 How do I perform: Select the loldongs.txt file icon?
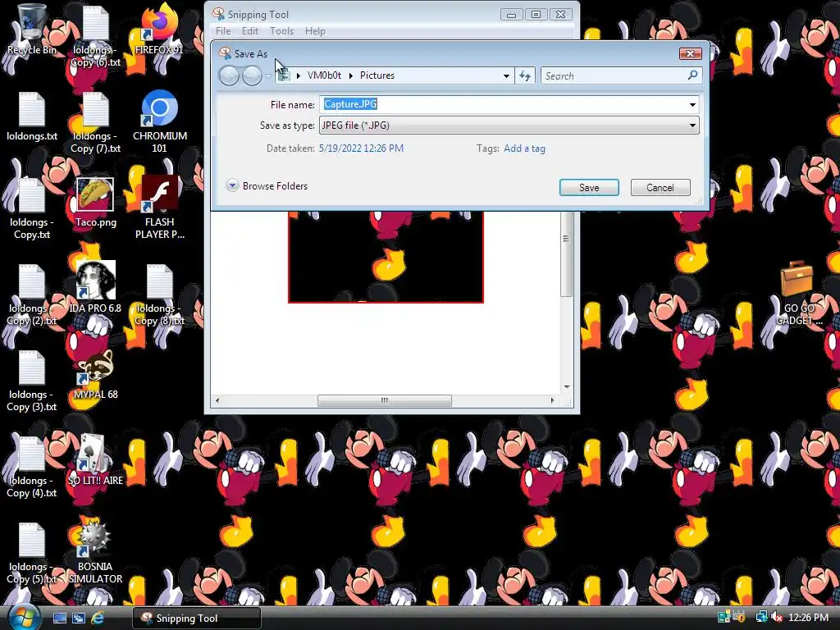pos(32,116)
